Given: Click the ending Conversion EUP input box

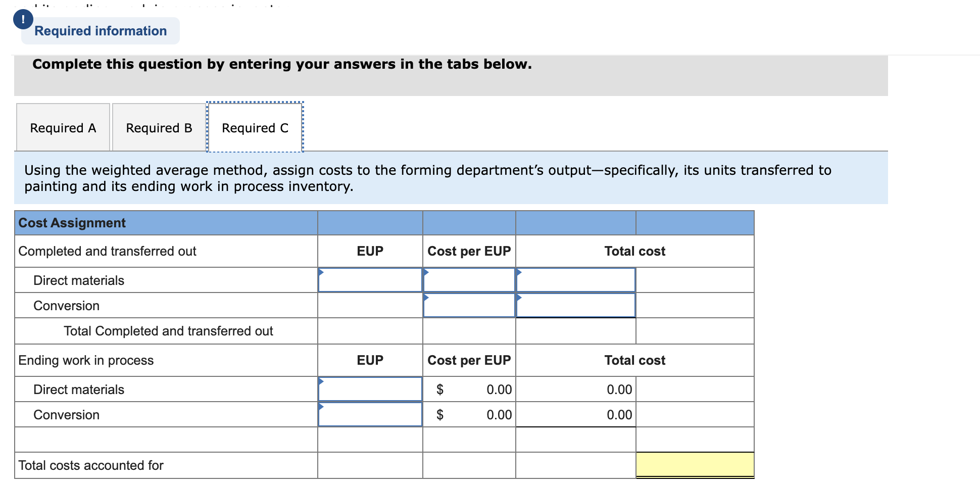Looking at the screenshot, I should [x=370, y=414].
